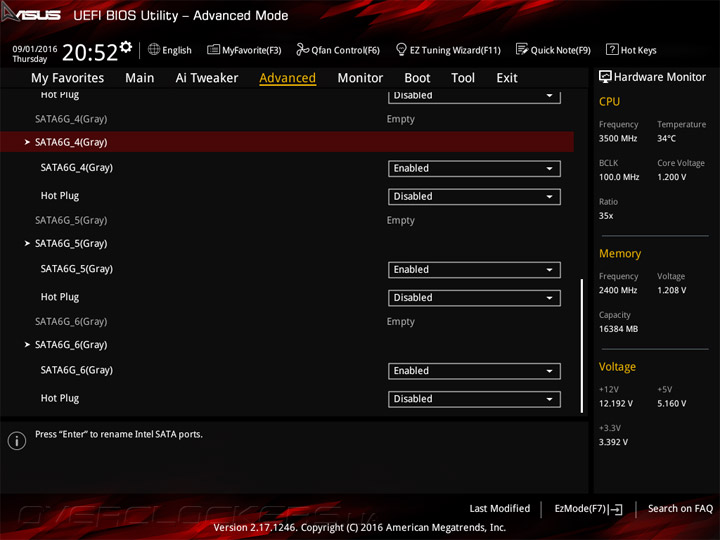This screenshot has height=540, width=720.
Task: Open SATA6G_4(Gray) Enabled dropdown
Action: 474,169
